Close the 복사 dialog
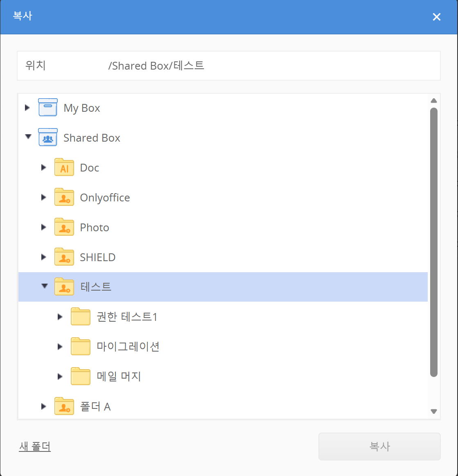Viewport: 458px width, 476px height. coord(437,17)
